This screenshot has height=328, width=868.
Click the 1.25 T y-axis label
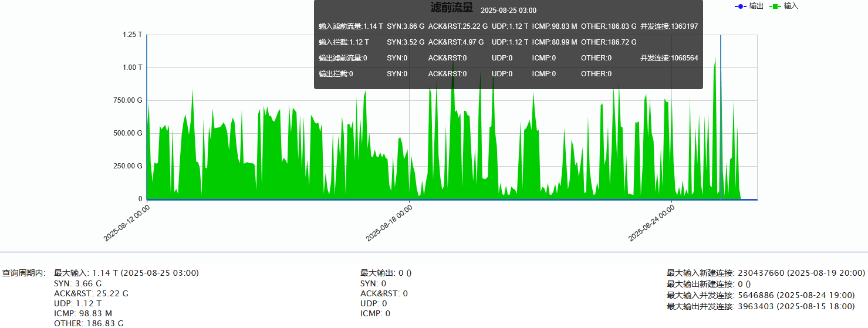[x=132, y=35]
